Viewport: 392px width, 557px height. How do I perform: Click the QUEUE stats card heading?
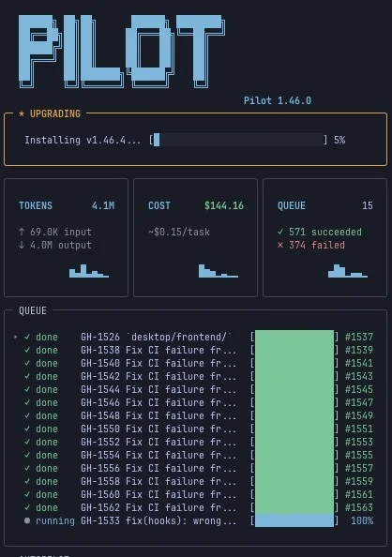(x=292, y=205)
